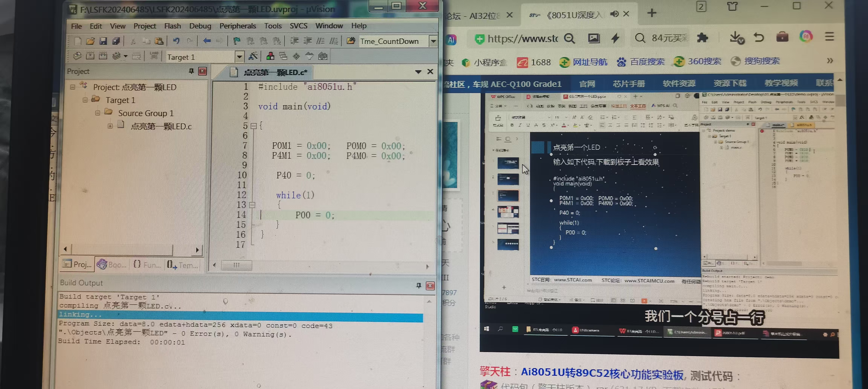Collapse the Source Group 1 tree node
Image resolution: width=868 pixels, height=389 pixels.
tap(97, 113)
